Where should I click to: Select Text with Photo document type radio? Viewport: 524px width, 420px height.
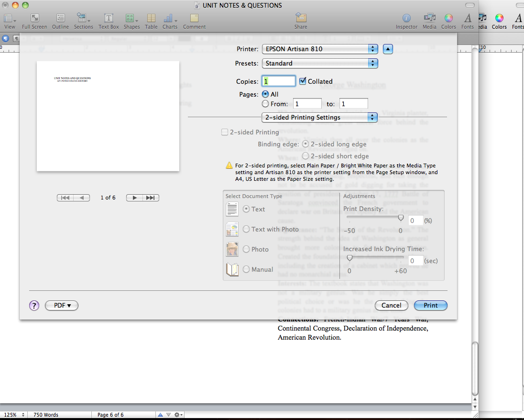tap(246, 229)
